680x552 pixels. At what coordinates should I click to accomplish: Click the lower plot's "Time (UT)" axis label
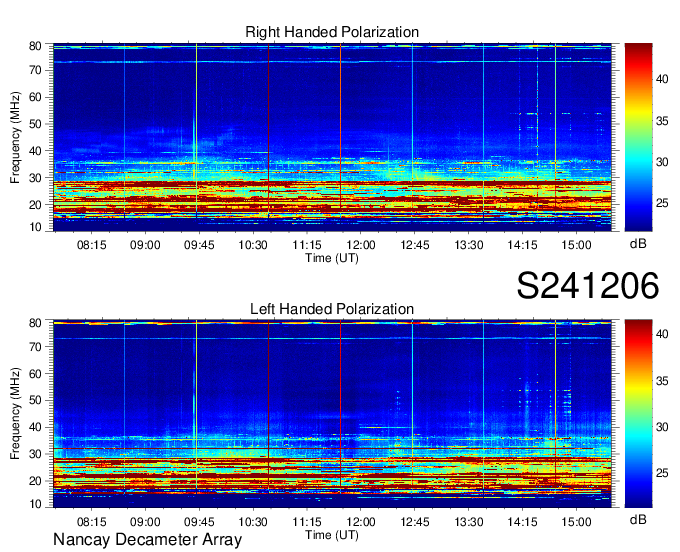[332, 535]
